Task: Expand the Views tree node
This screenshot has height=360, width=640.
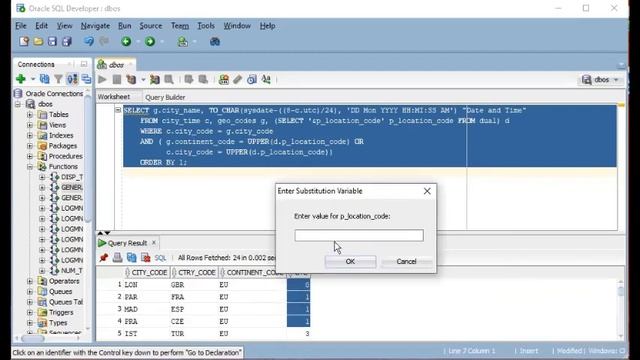Action: [30, 125]
